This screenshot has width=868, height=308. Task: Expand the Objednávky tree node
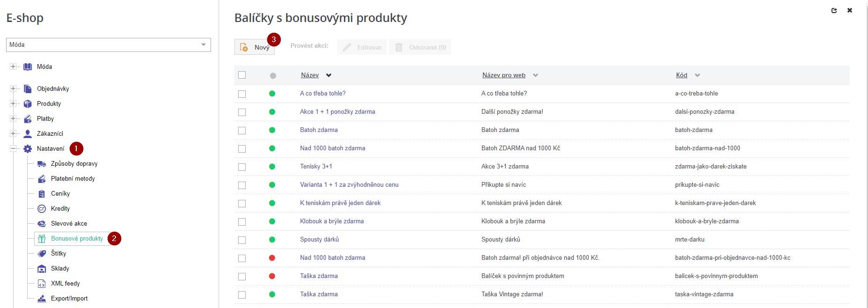(x=13, y=89)
